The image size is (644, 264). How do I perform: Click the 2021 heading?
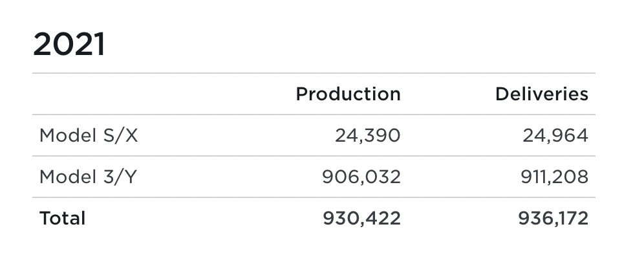(x=69, y=45)
